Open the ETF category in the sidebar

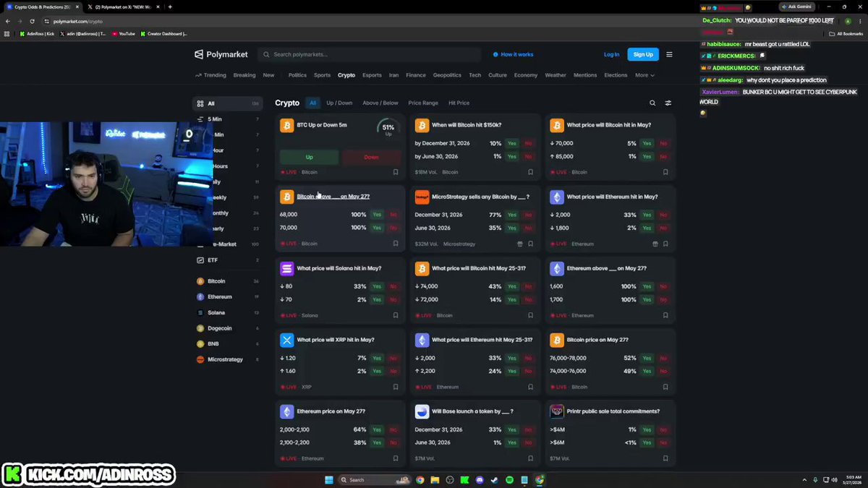228,260
